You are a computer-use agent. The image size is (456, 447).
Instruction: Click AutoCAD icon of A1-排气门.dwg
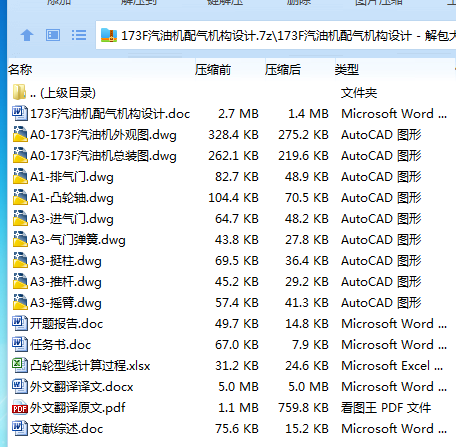click(20, 176)
